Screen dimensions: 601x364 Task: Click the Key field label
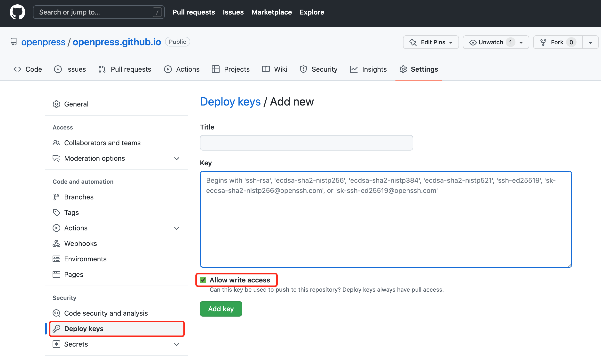pos(206,163)
